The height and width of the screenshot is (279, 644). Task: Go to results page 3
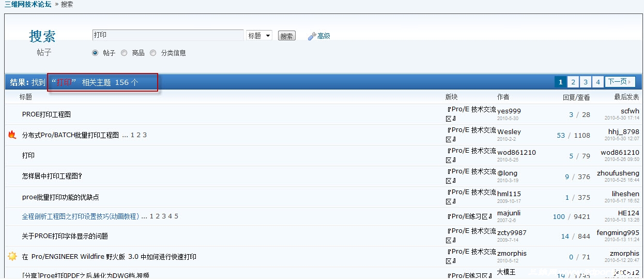586,82
